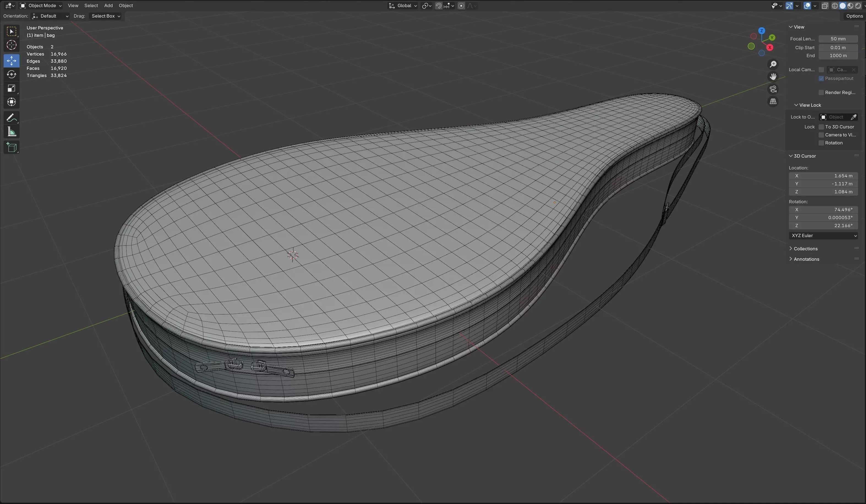Toggle X-ray mode
866x504 pixels.
(825, 6)
